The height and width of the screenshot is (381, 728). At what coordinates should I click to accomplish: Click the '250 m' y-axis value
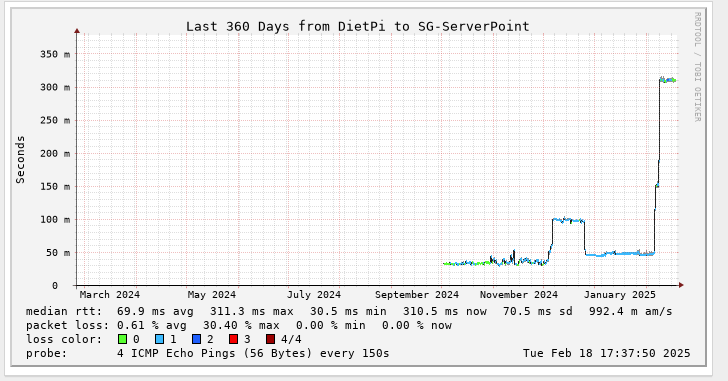pyautogui.click(x=55, y=120)
